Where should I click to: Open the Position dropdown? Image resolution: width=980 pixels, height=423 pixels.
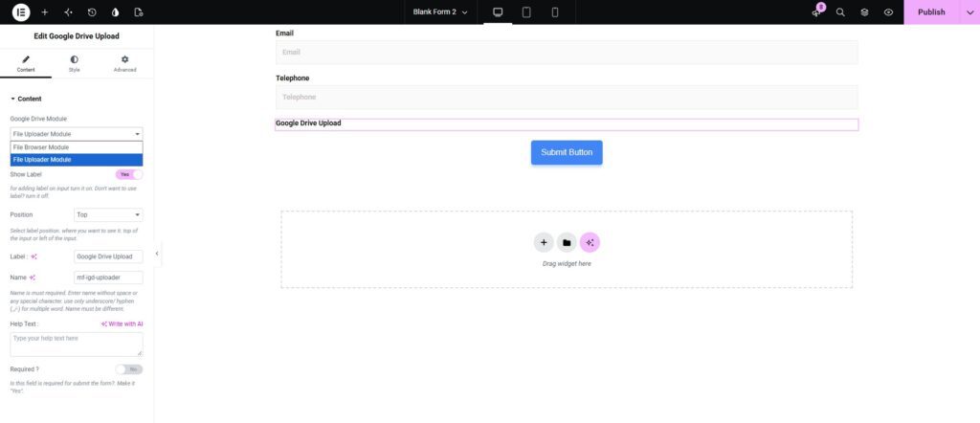108,215
